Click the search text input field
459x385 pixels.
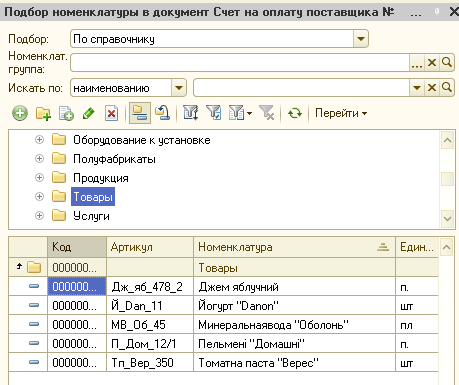pos(302,88)
